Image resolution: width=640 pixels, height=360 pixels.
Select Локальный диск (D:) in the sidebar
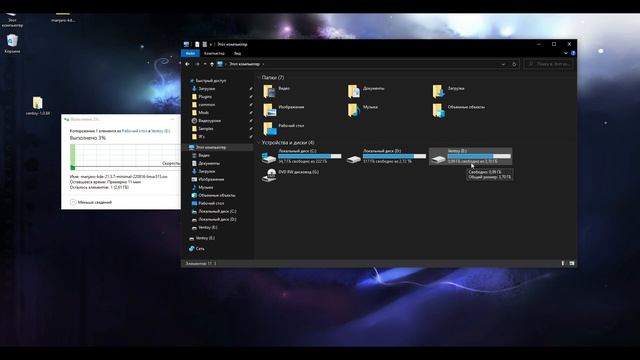click(217, 220)
